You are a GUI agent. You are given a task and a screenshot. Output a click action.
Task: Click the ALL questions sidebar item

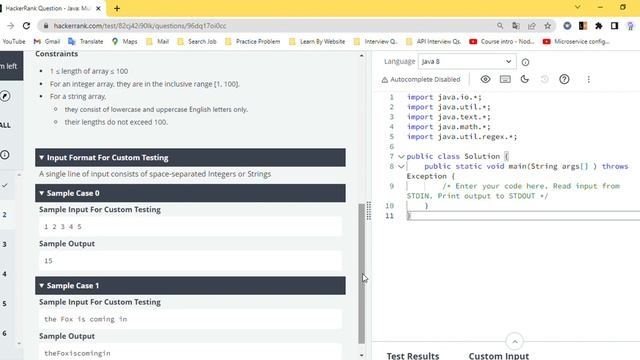click(5, 125)
